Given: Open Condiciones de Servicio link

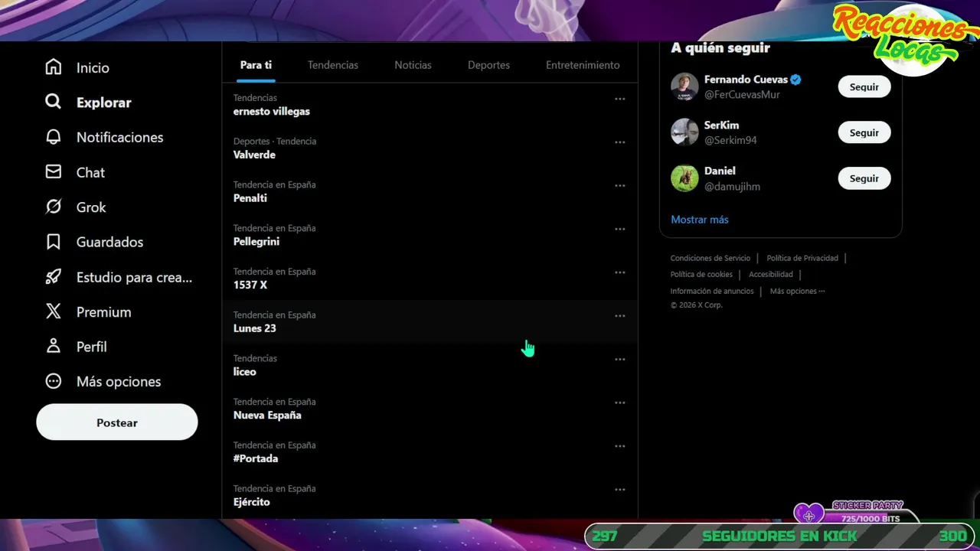Looking at the screenshot, I should (710, 258).
